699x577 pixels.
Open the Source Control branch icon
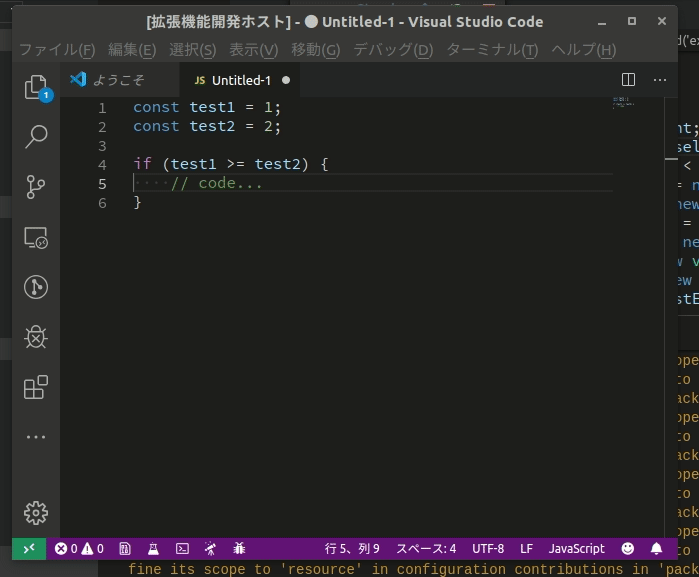pyautogui.click(x=36, y=186)
